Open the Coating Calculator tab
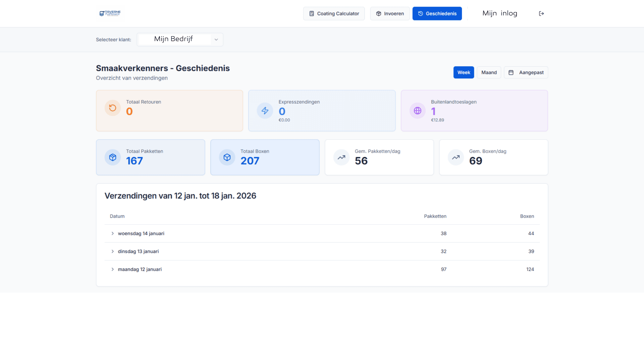 pos(334,13)
